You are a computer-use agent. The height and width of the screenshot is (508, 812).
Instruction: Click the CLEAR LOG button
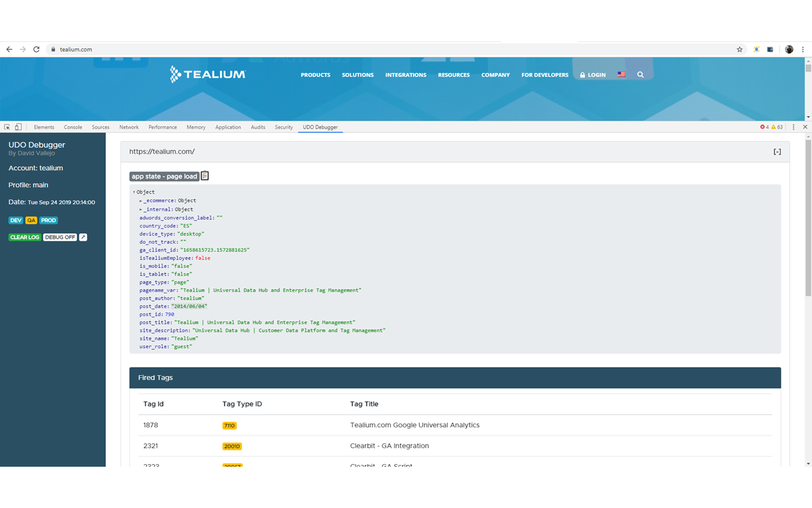click(x=25, y=237)
